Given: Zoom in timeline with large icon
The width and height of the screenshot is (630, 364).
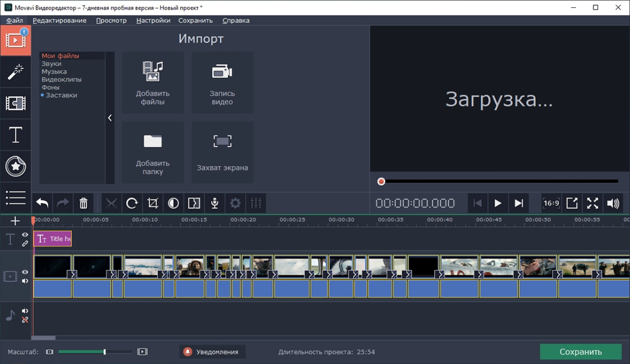Looking at the screenshot, I should pyautogui.click(x=142, y=352).
